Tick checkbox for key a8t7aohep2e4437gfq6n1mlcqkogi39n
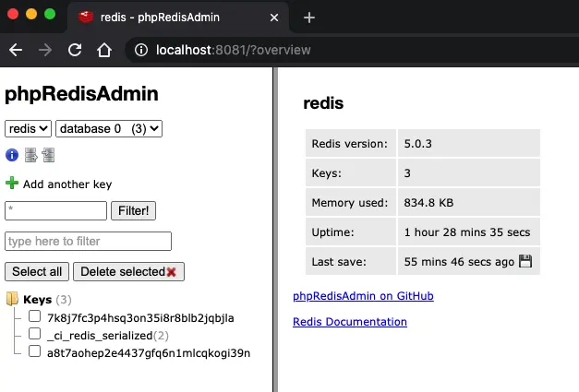Image resolution: width=579 pixels, height=392 pixels. click(x=35, y=351)
